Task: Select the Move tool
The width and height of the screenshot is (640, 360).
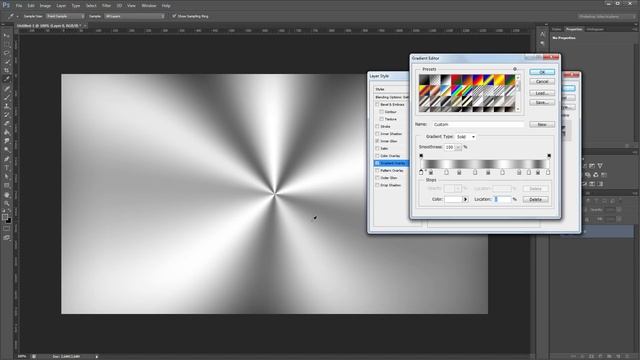Action: (7, 36)
